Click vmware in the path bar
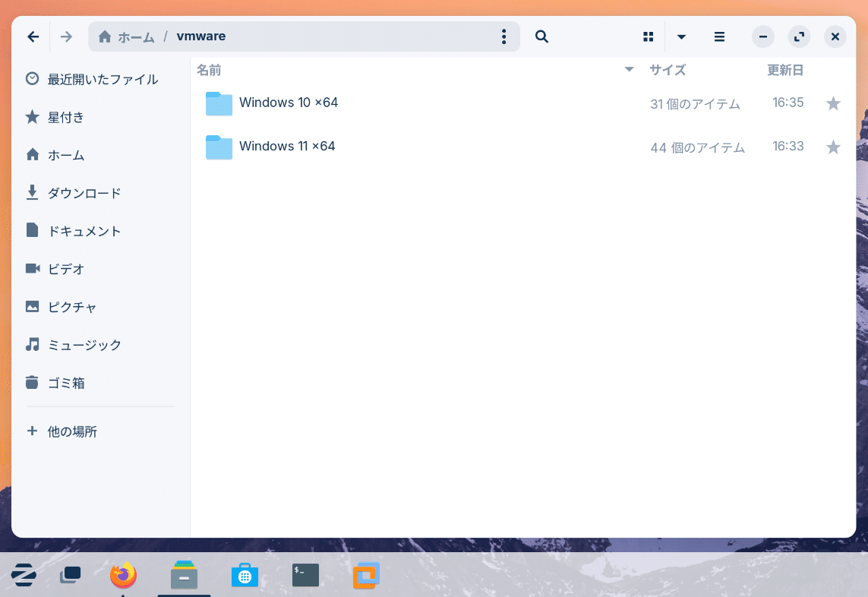Image resolution: width=868 pixels, height=597 pixels. (x=201, y=36)
